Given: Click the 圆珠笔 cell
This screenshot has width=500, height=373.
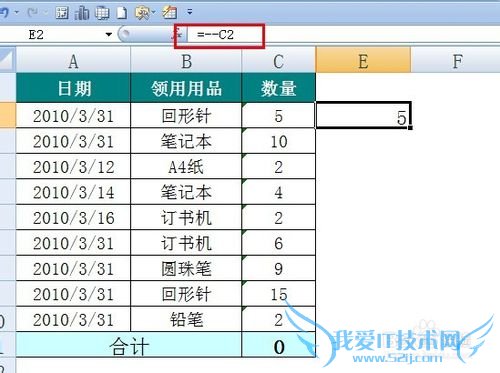Looking at the screenshot, I should [x=186, y=268].
